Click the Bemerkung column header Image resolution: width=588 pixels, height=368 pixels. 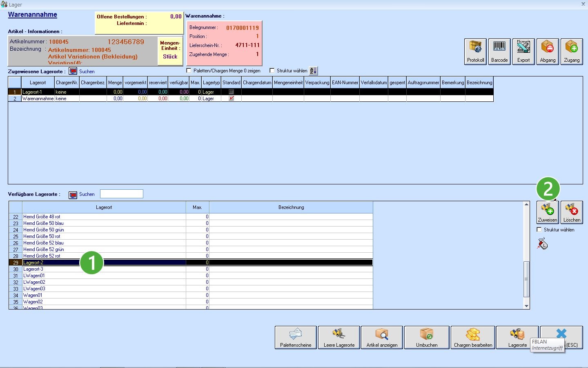point(453,83)
